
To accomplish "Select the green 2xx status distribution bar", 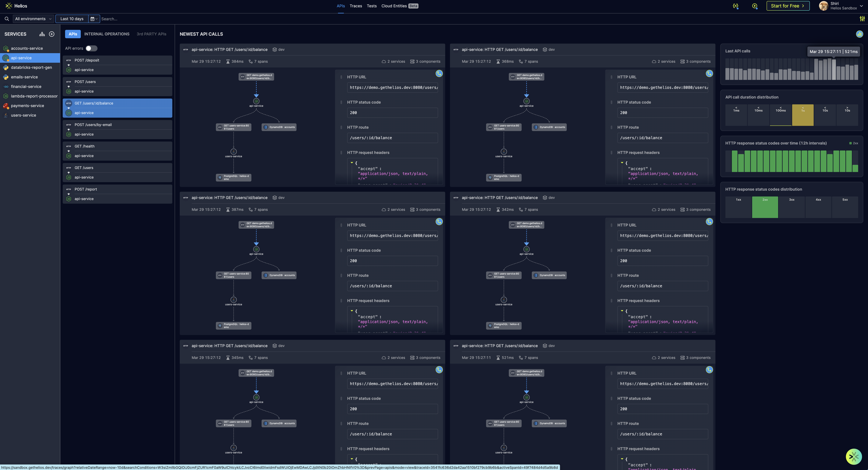I will point(765,207).
